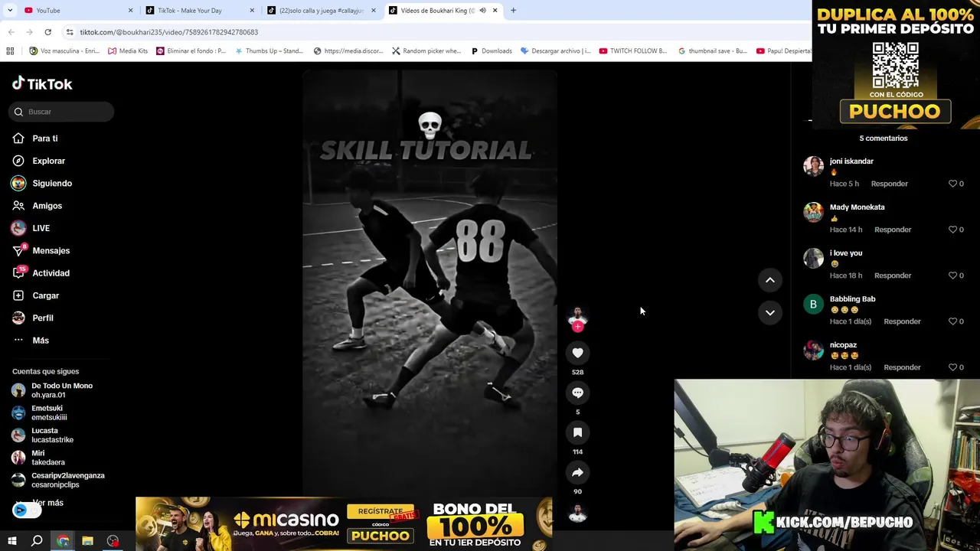Share the video with the arrow icon
The image size is (980, 551).
pyautogui.click(x=577, y=472)
